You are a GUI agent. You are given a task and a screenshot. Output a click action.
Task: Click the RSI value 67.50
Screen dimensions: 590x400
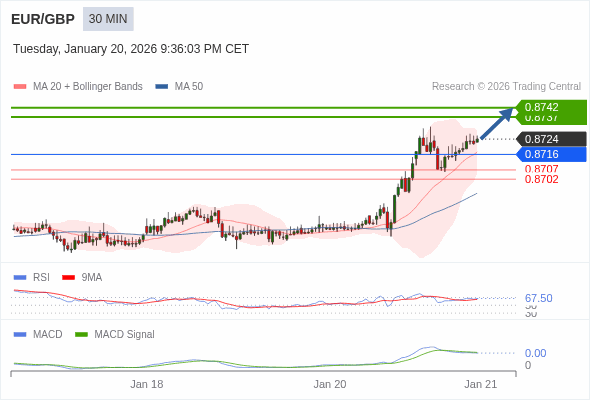(x=538, y=298)
